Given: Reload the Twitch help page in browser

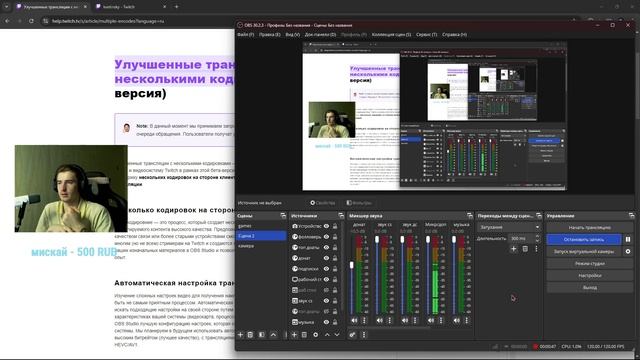Looking at the screenshot, I should click(31, 21).
